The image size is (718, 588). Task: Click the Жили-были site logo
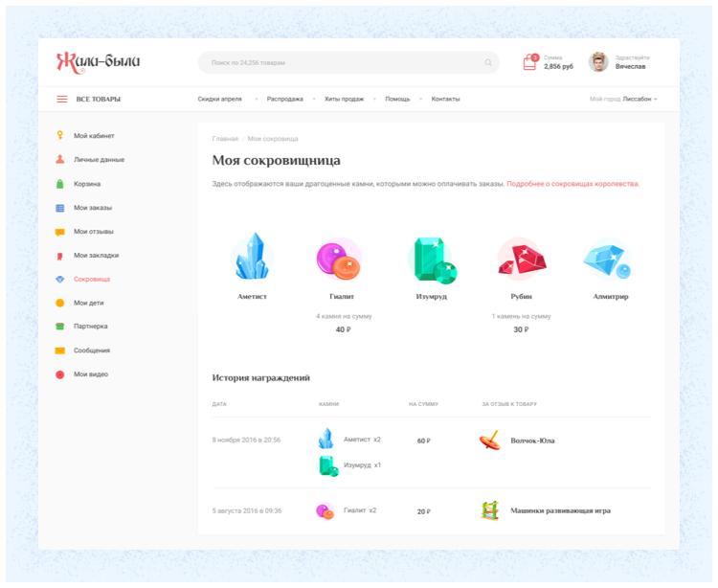(99, 62)
